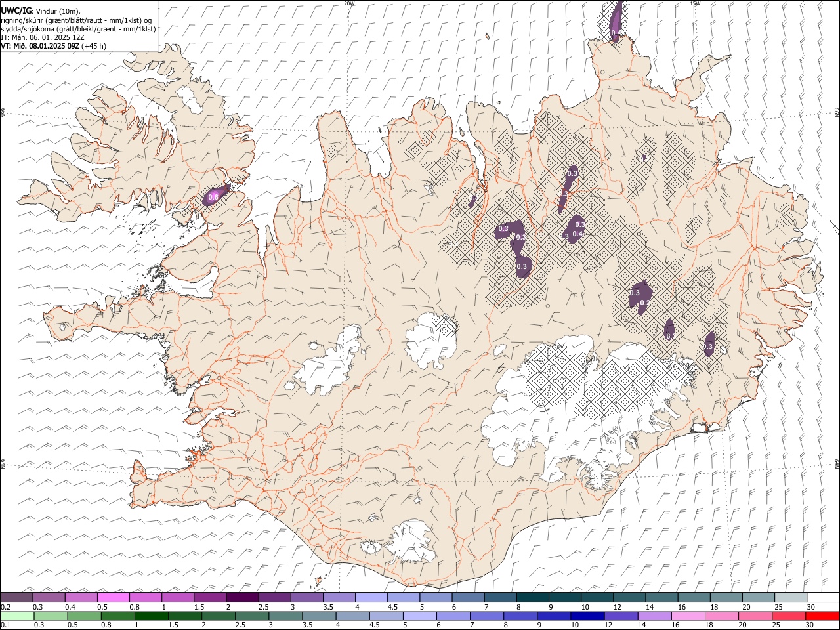Click the UWC/IG title text
The width and height of the screenshot is (840, 630).
point(16,10)
